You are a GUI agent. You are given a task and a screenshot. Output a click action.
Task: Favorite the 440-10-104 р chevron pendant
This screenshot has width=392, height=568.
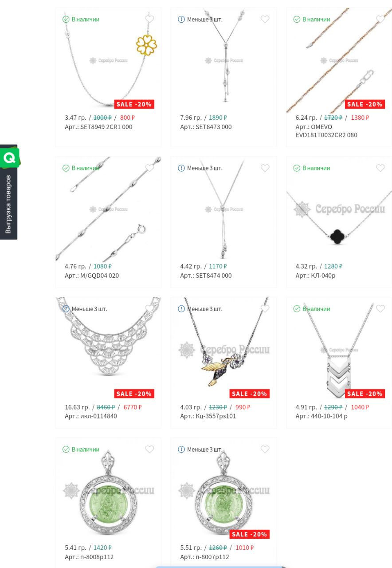tap(380, 308)
